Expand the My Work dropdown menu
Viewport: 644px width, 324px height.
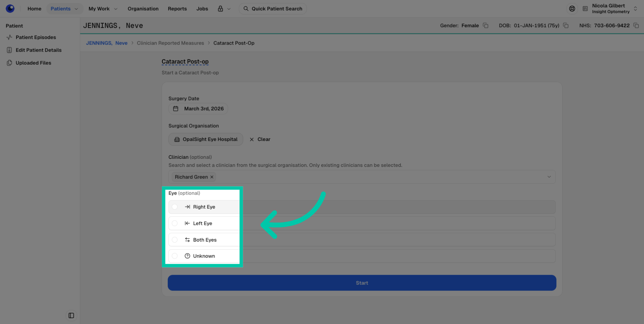tap(103, 9)
